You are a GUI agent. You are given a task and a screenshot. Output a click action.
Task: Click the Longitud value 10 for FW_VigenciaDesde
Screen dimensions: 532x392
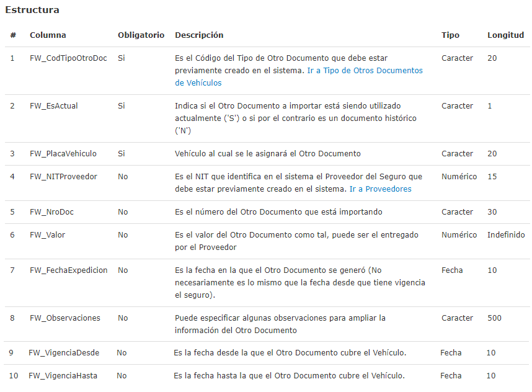point(490,352)
